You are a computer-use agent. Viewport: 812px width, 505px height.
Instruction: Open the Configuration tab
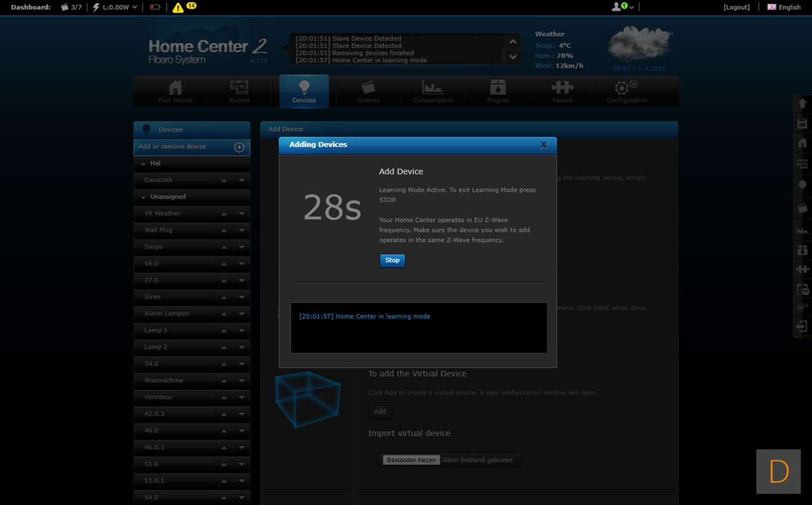tap(626, 92)
